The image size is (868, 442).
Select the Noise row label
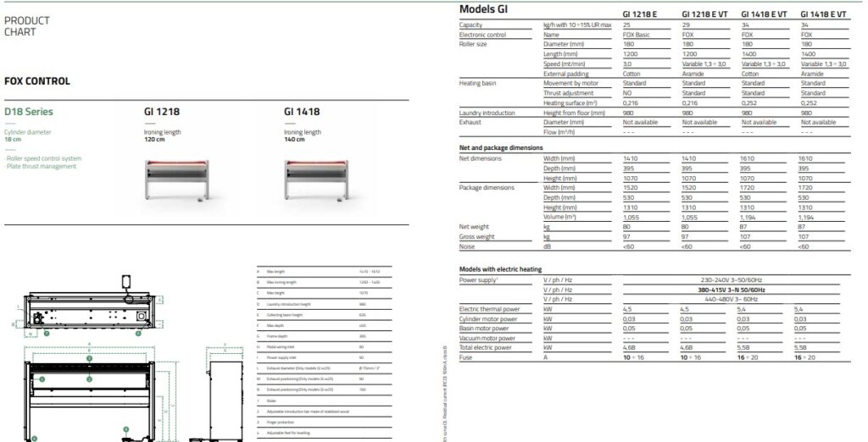(469, 246)
